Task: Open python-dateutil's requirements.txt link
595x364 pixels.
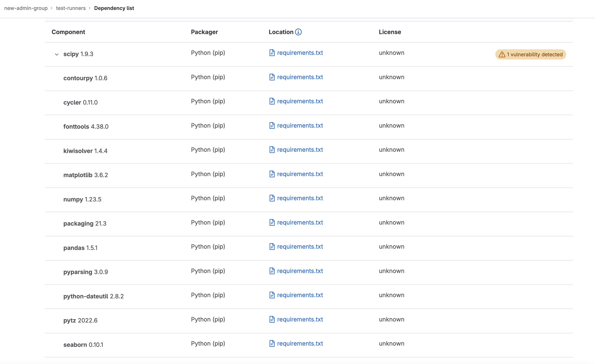Action: pos(300,295)
